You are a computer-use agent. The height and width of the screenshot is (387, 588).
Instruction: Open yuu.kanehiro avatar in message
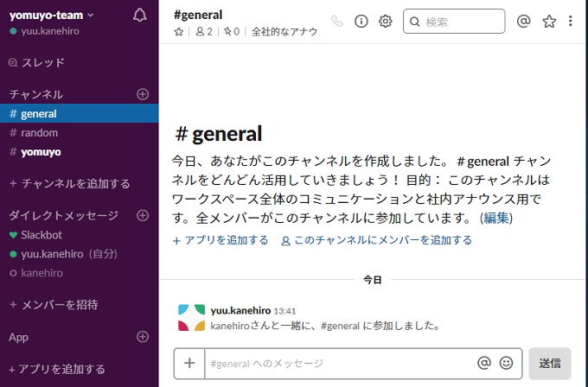(x=192, y=318)
